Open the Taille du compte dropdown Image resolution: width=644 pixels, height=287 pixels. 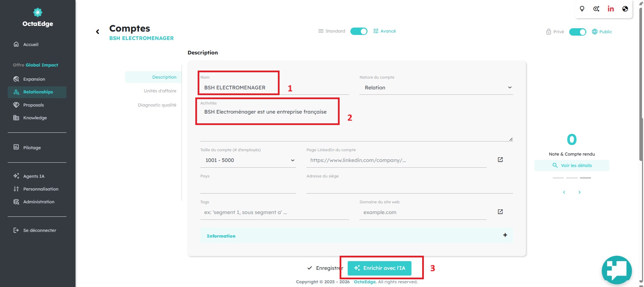(x=248, y=160)
